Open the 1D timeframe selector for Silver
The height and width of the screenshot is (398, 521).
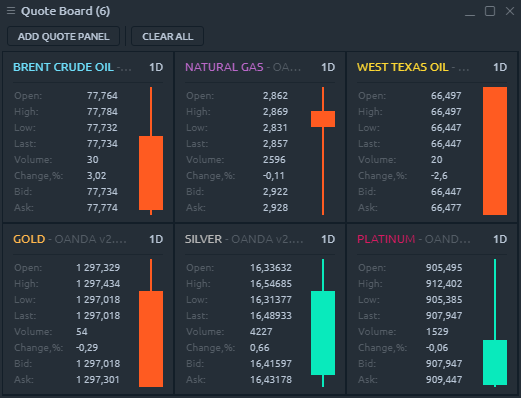pyautogui.click(x=328, y=239)
